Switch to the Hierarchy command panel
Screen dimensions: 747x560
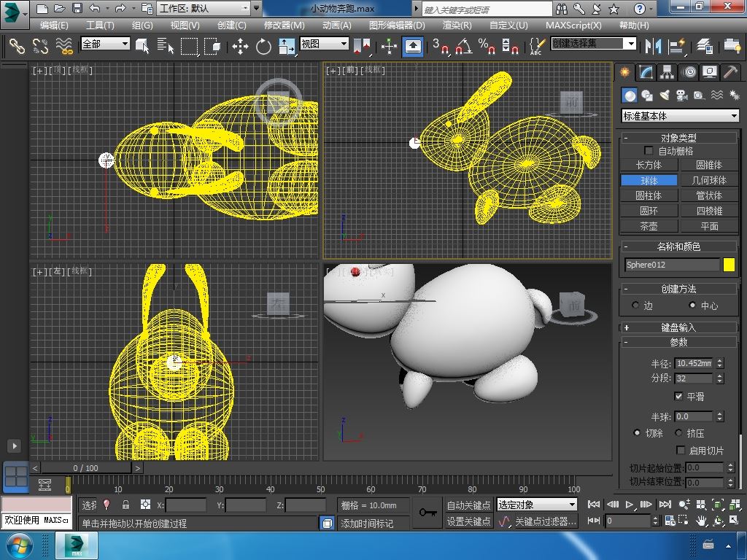pyautogui.click(x=667, y=72)
